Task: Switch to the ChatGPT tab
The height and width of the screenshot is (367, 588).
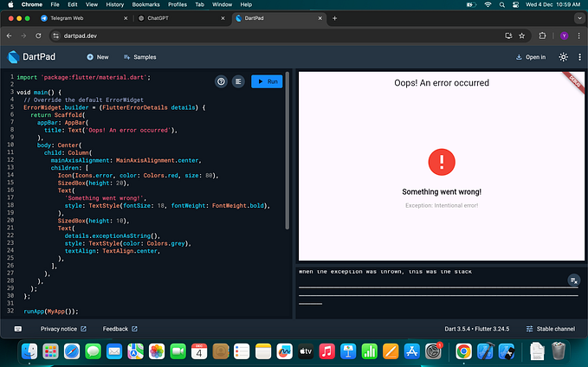Action: [x=182, y=18]
